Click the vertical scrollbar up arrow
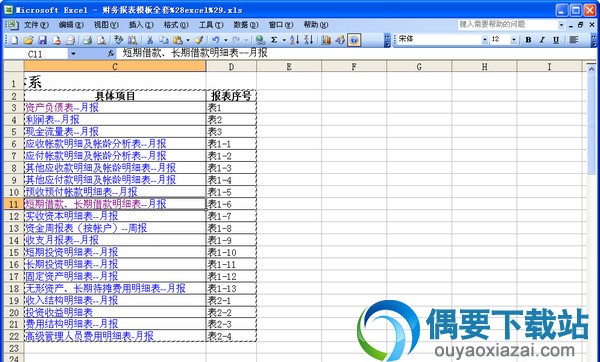The width and height of the screenshot is (600, 362). [592, 68]
